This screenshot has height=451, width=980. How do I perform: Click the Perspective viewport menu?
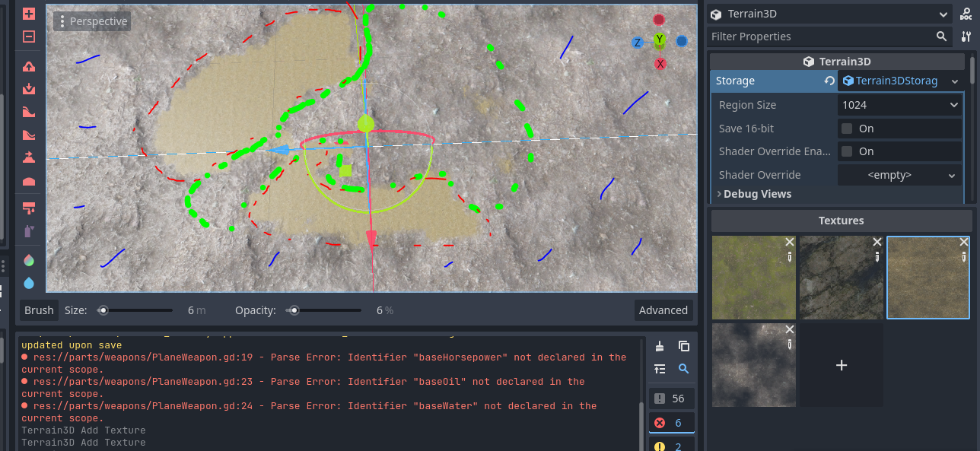91,21
